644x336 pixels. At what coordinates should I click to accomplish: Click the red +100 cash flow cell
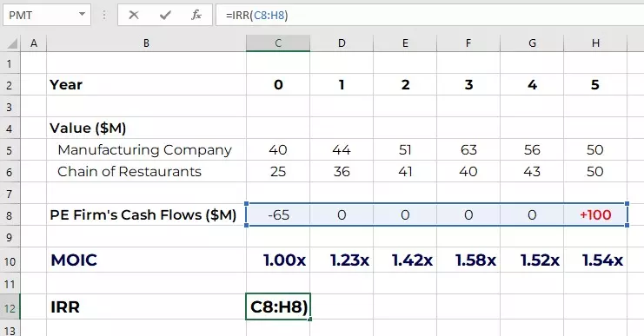tap(595, 215)
